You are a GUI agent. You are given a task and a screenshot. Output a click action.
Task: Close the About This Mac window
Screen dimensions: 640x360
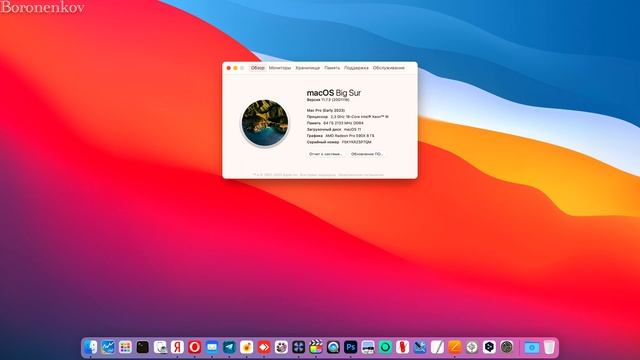click(x=229, y=68)
